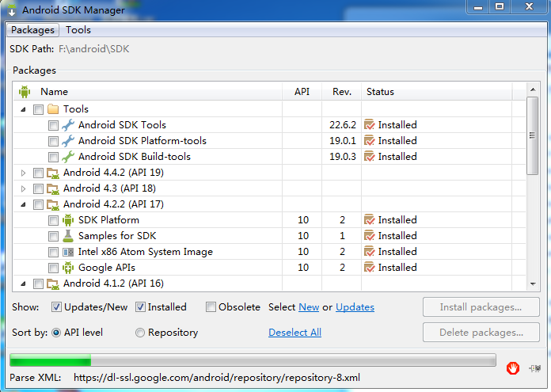Toggle the Installed show checkbox
The height and width of the screenshot is (392, 551).
click(140, 307)
